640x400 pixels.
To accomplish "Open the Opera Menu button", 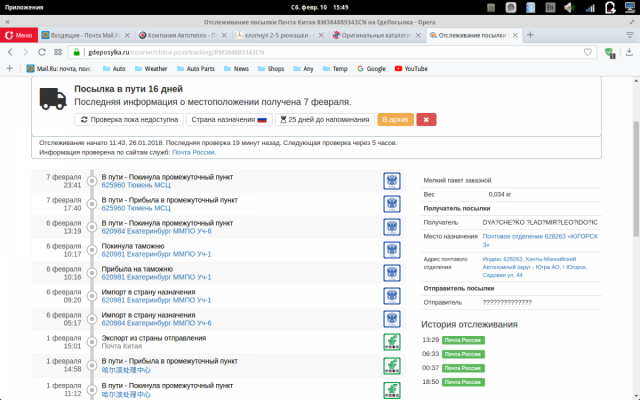I will [19, 36].
